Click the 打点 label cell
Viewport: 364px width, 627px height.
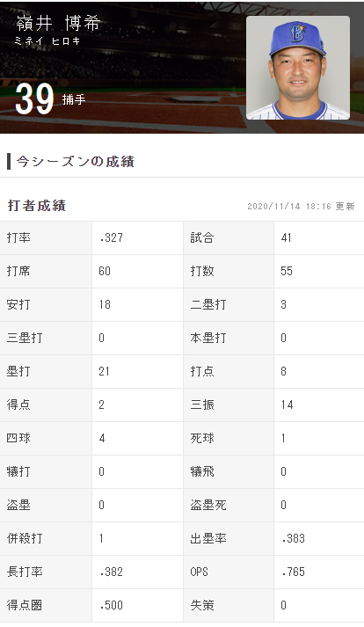229,371
